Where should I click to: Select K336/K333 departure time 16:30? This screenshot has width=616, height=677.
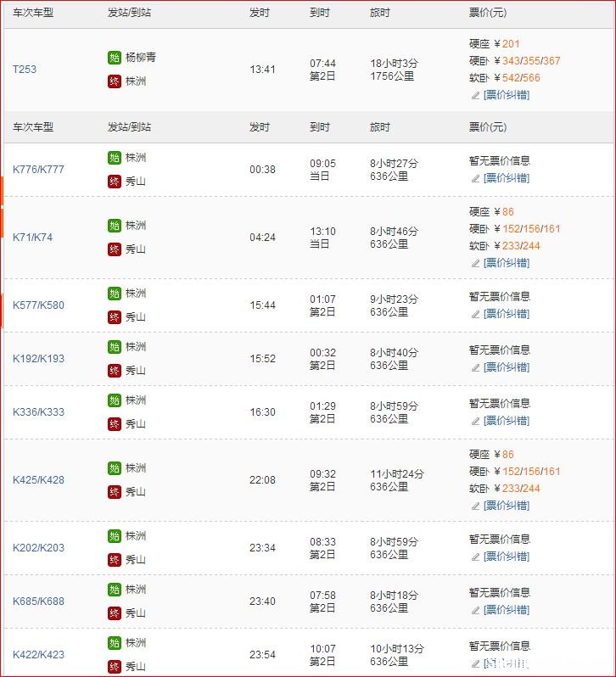coord(262,412)
